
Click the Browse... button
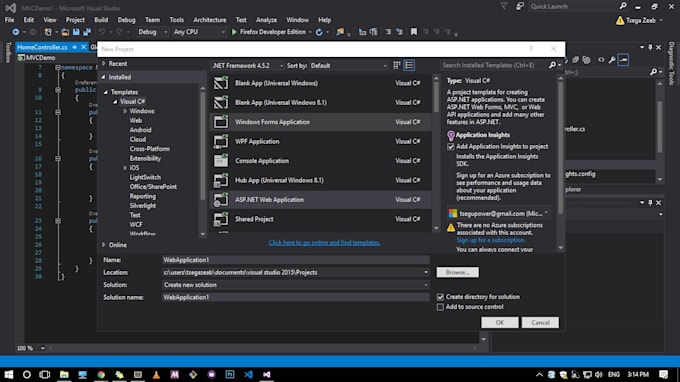(458, 272)
